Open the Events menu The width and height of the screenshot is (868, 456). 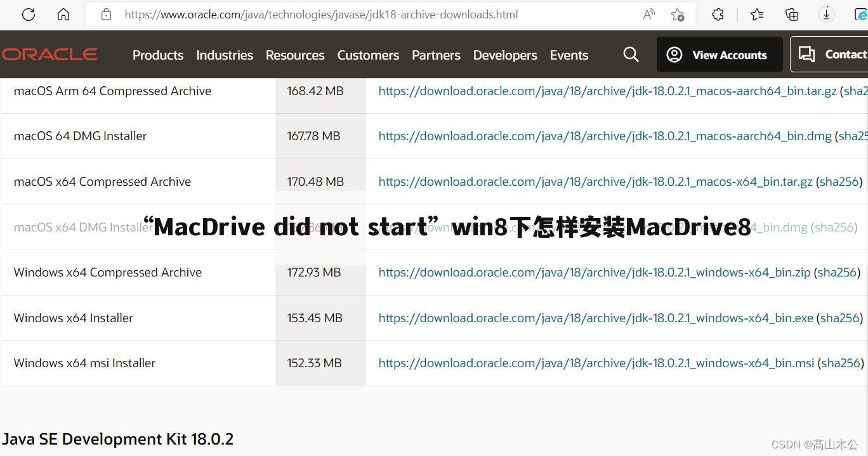click(569, 55)
